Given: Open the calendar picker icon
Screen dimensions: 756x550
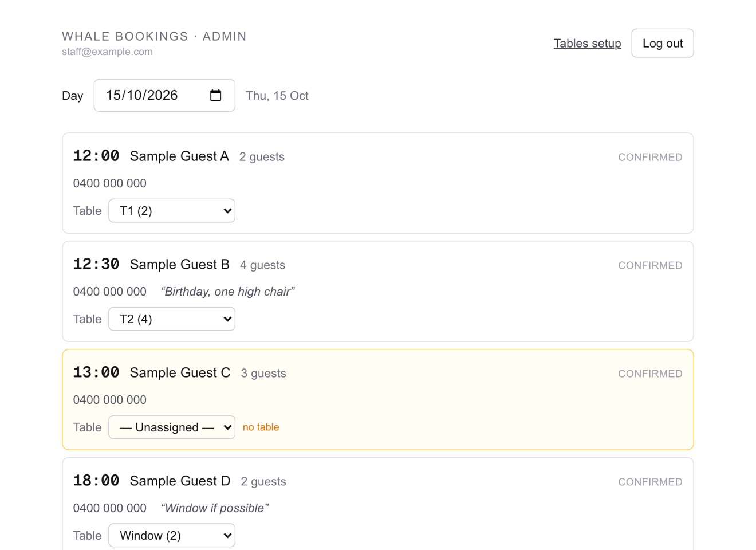Looking at the screenshot, I should pos(215,95).
